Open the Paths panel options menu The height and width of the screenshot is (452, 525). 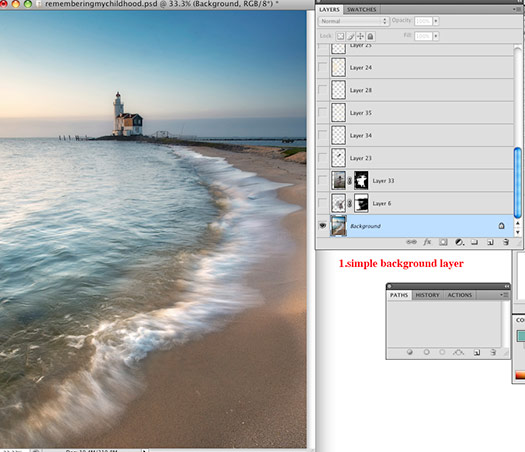[505, 295]
